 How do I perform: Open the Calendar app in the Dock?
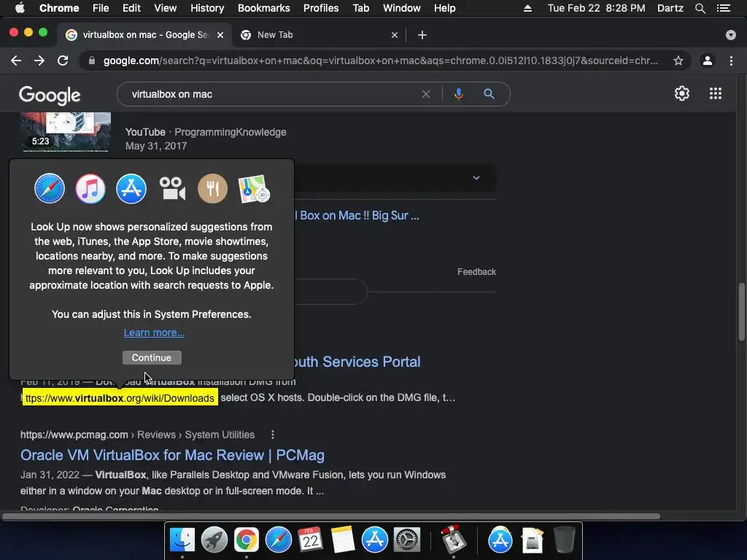pos(311,540)
